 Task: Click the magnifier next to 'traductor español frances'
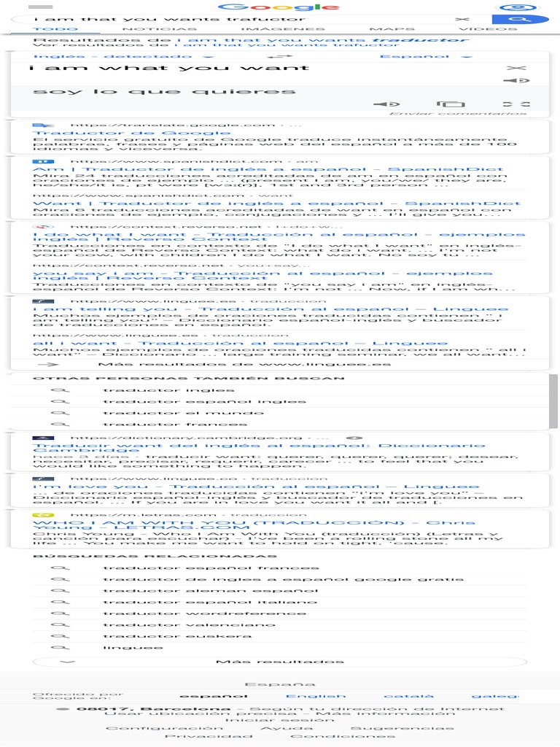point(60,568)
